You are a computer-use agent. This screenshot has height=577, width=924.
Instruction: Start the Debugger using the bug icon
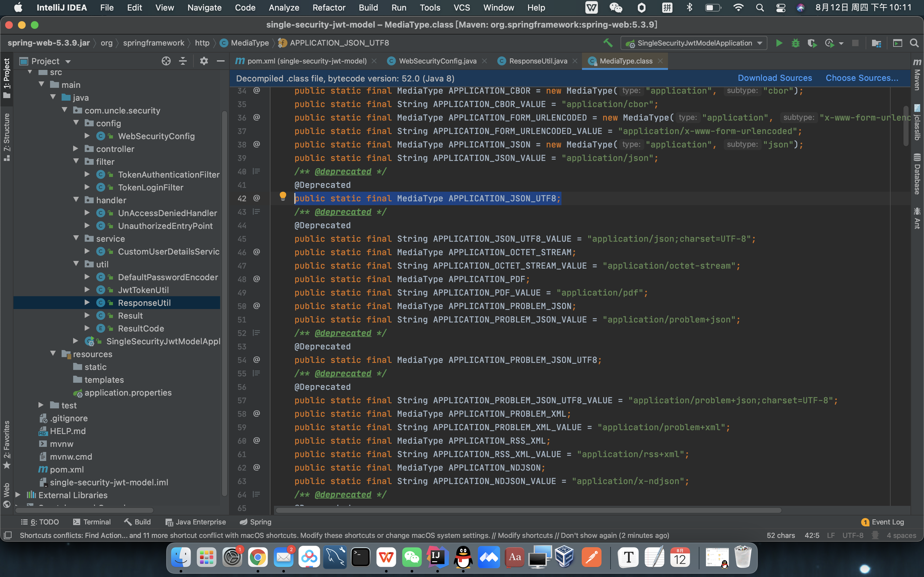795,43
